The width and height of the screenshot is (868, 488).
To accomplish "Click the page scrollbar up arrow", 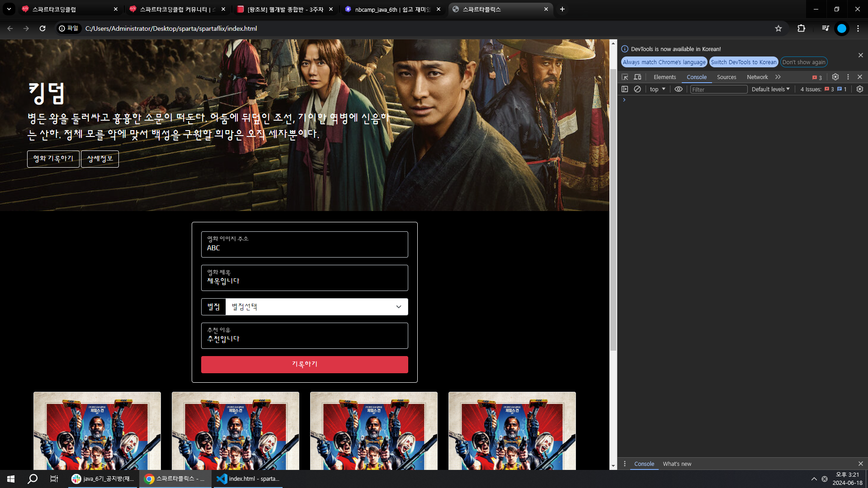I will pos(613,43).
